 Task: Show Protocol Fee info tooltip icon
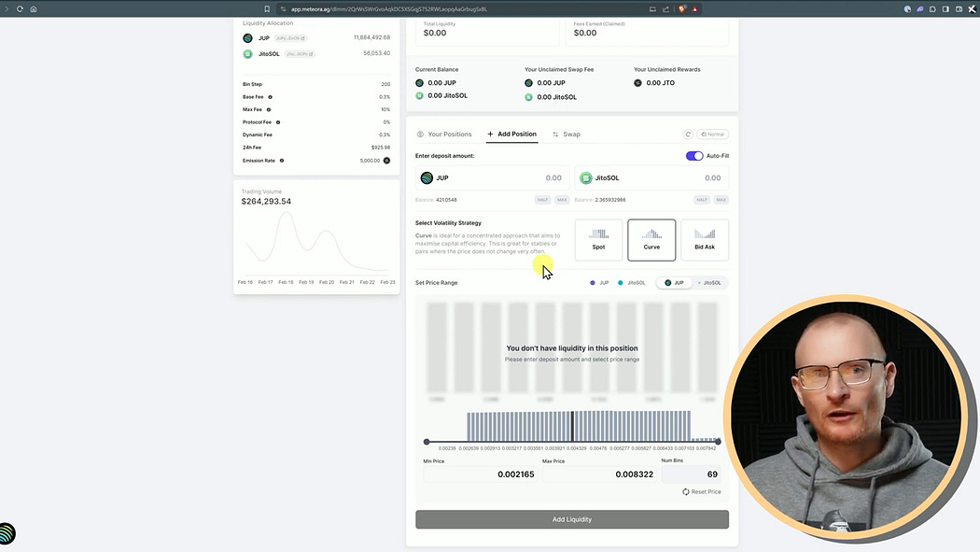[278, 122]
